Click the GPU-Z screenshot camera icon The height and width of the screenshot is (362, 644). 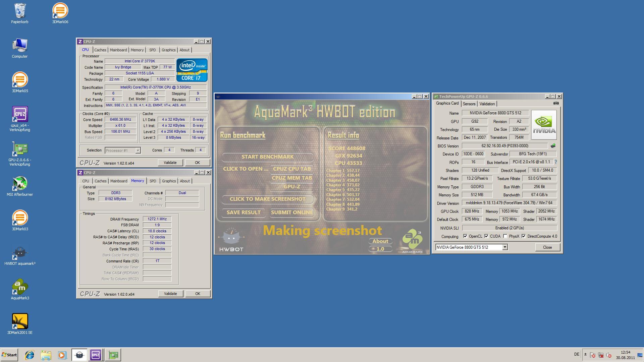point(556,103)
